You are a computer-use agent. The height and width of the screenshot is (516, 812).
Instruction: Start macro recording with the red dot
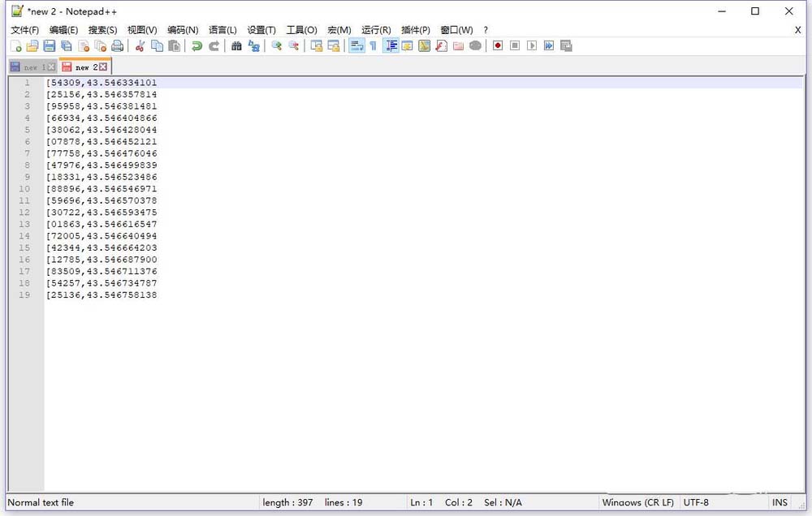coord(498,46)
